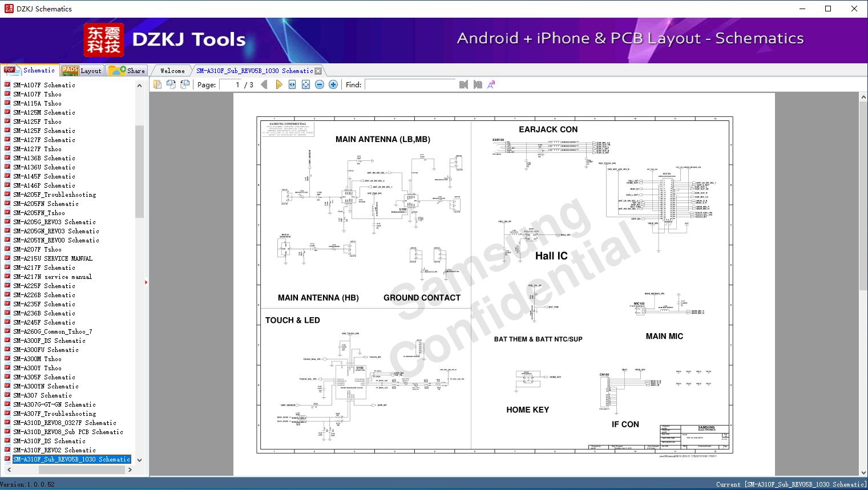Click the document viewer scroll up arrow

863,98
